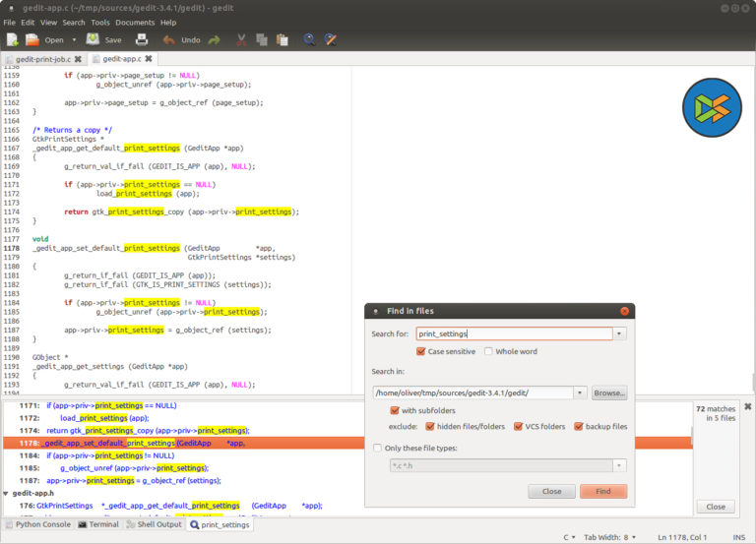Click the Redo arrow icon

coord(214,40)
